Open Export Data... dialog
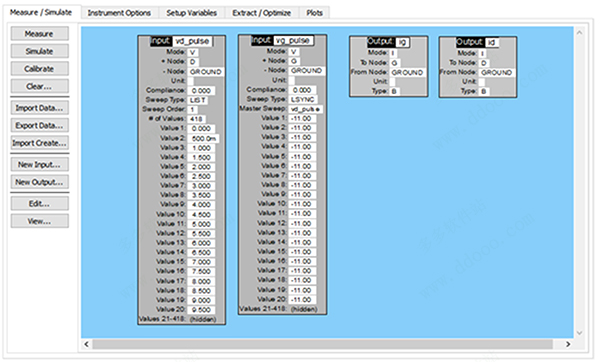Viewport: 600px width, 362px height. tap(39, 126)
